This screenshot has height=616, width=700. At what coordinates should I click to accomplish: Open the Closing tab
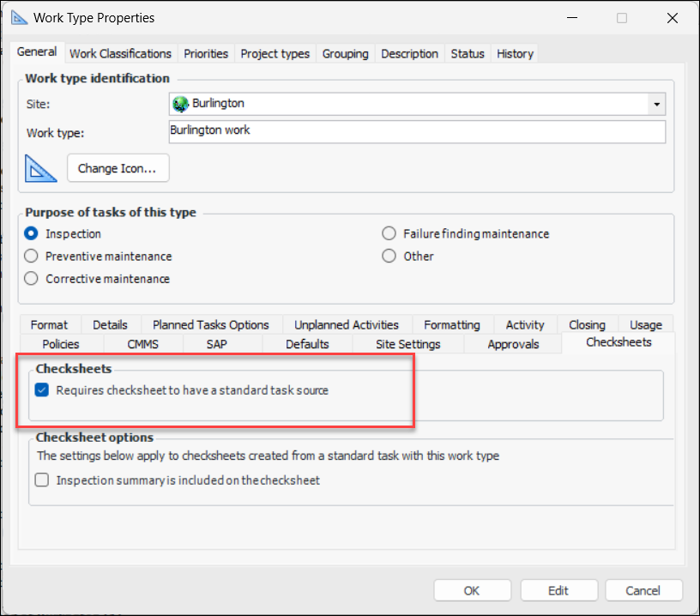pos(587,324)
